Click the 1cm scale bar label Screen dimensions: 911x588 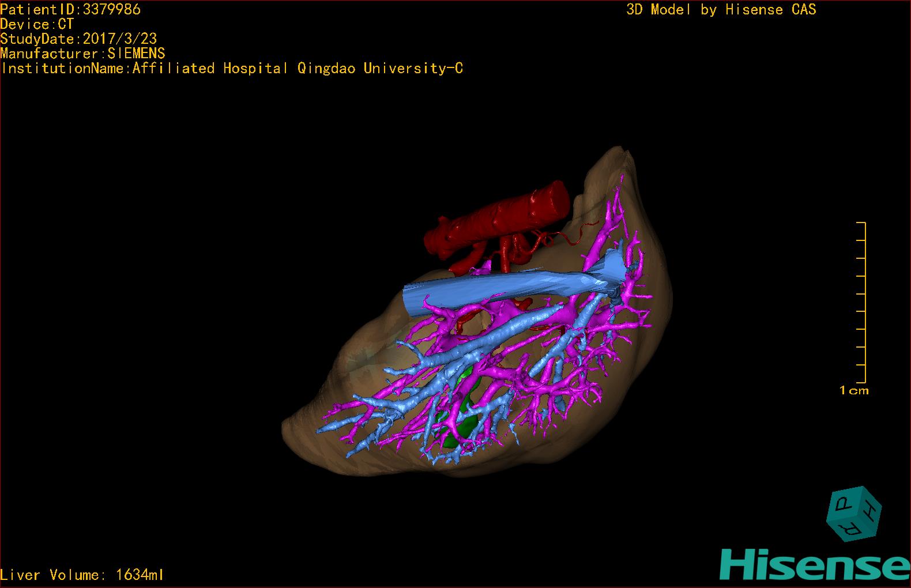[x=854, y=390]
